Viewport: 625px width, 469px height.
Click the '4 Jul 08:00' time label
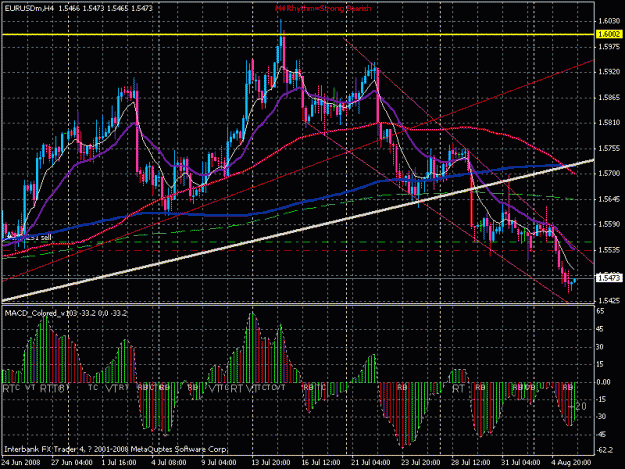(169, 463)
